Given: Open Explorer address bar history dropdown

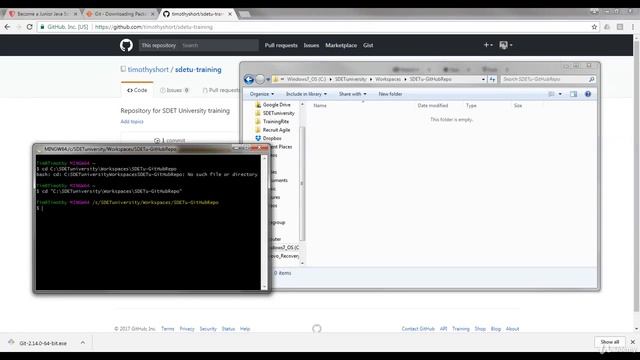Looking at the screenshot, I should click(483, 79).
